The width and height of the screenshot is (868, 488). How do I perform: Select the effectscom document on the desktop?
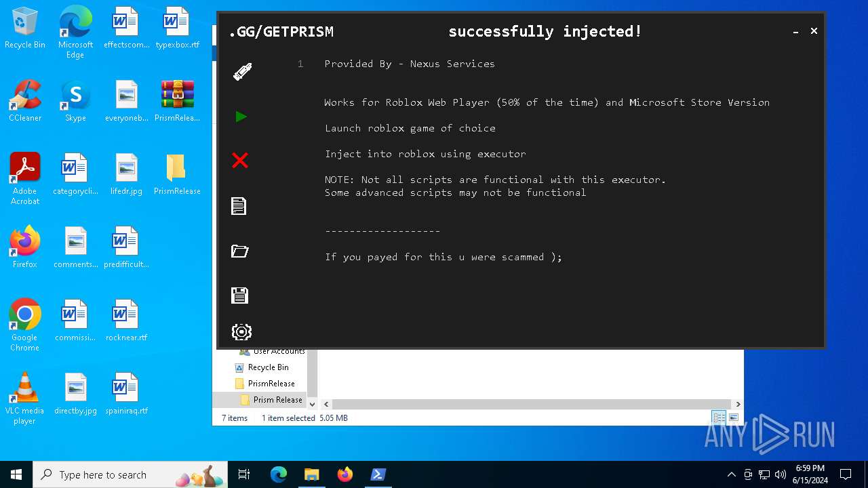[x=126, y=28]
